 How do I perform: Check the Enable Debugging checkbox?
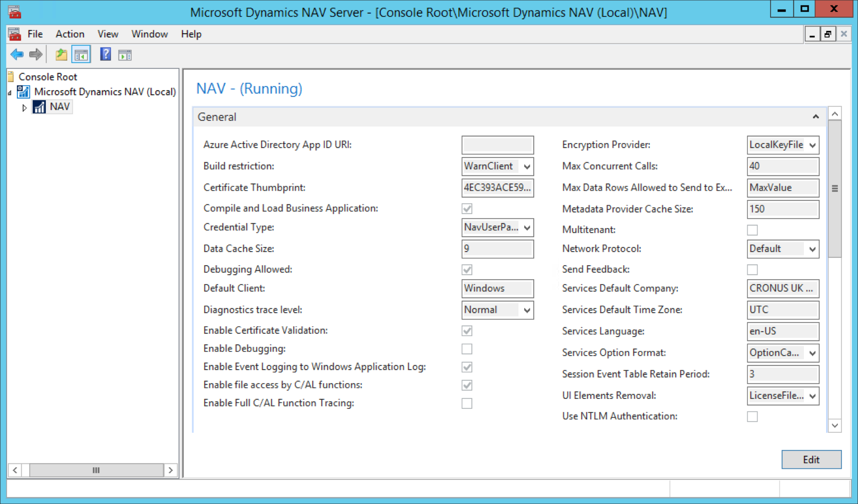point(467,349)
